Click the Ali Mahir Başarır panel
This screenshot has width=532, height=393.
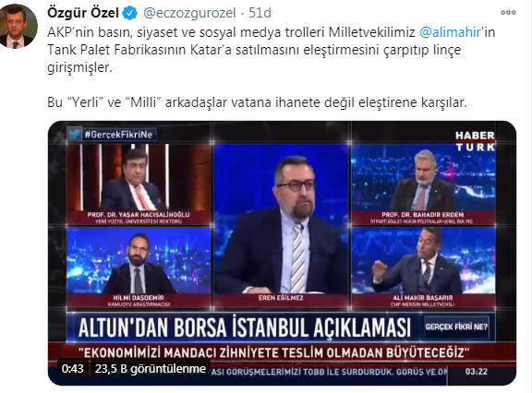click(x=423, y=268)
